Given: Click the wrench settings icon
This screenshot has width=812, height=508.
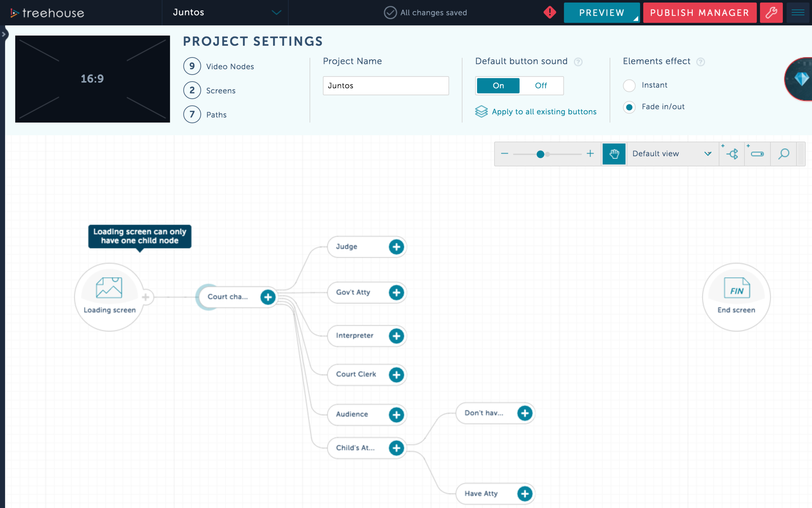Looking at the screenshot, I should 771,13.
